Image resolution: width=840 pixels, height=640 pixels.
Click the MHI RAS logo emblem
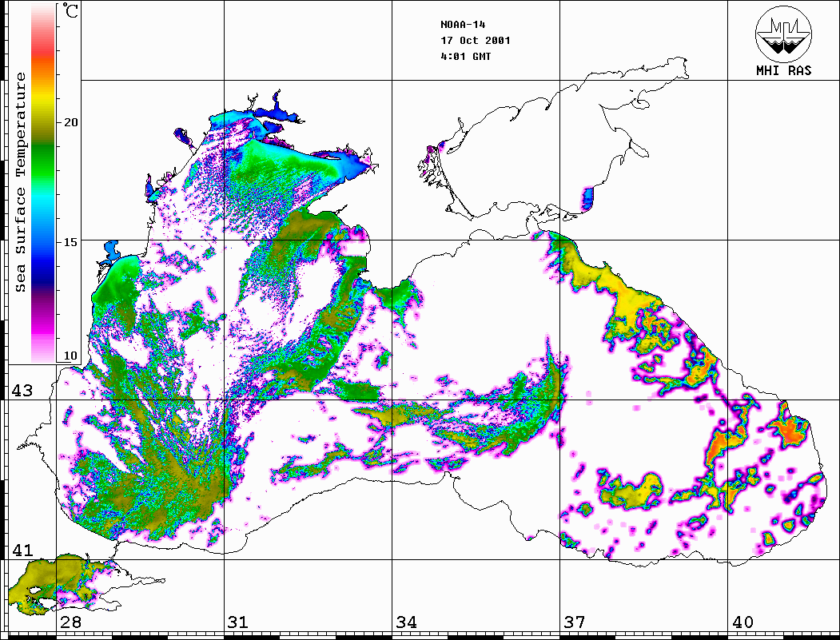click(x=784, y=34)
